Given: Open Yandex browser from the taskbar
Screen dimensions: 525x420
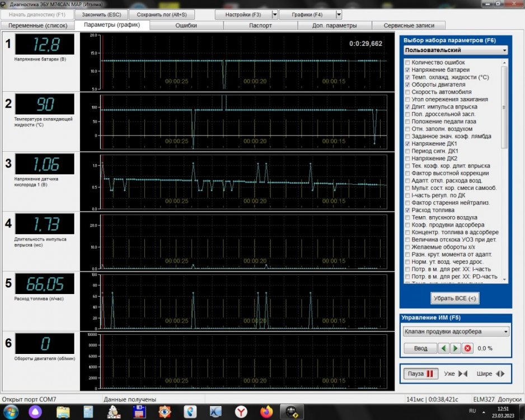Looking at the screenshot, I should click(x=240, y=412).
